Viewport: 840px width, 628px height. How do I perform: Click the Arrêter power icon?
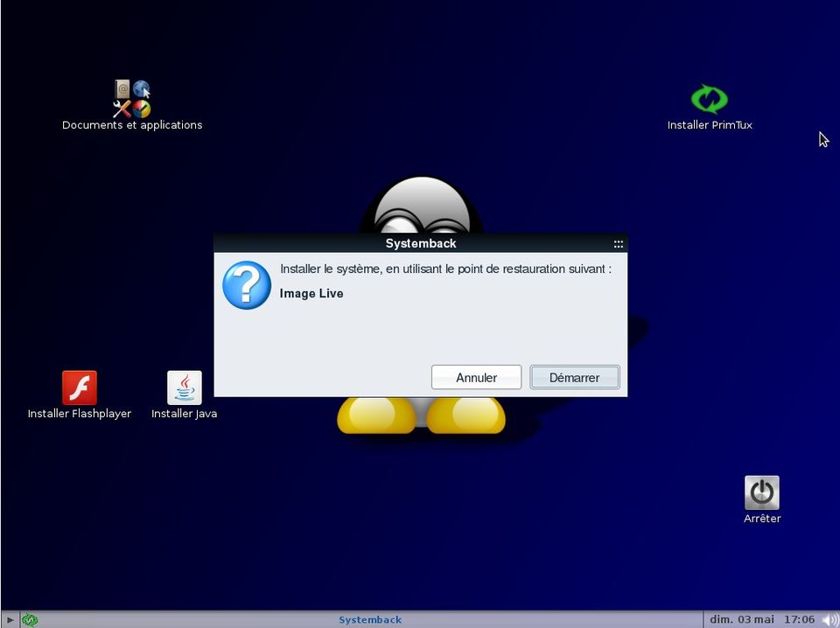click(x=761, y=492)
